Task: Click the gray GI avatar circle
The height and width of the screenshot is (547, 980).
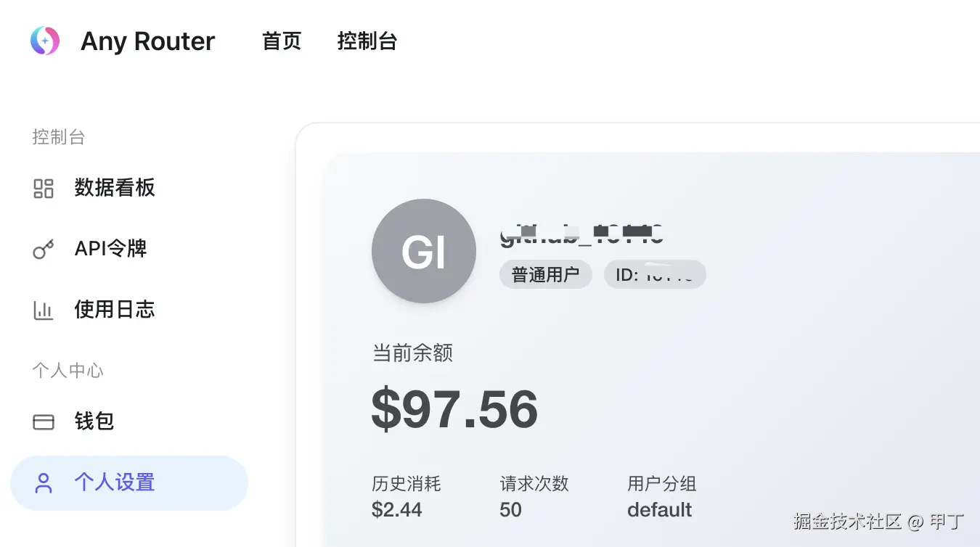Action: click(423, 251)
